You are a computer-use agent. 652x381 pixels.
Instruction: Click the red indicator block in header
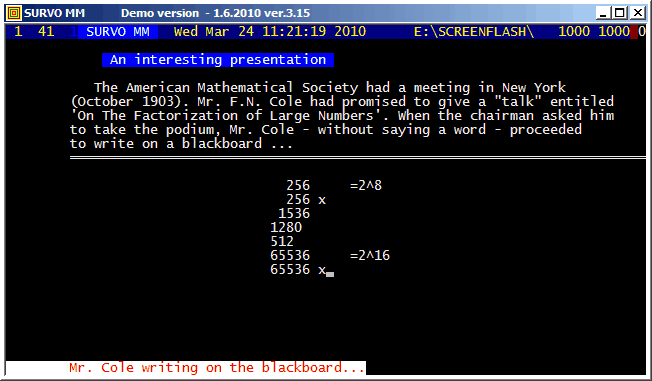click(x=634, y=32)
